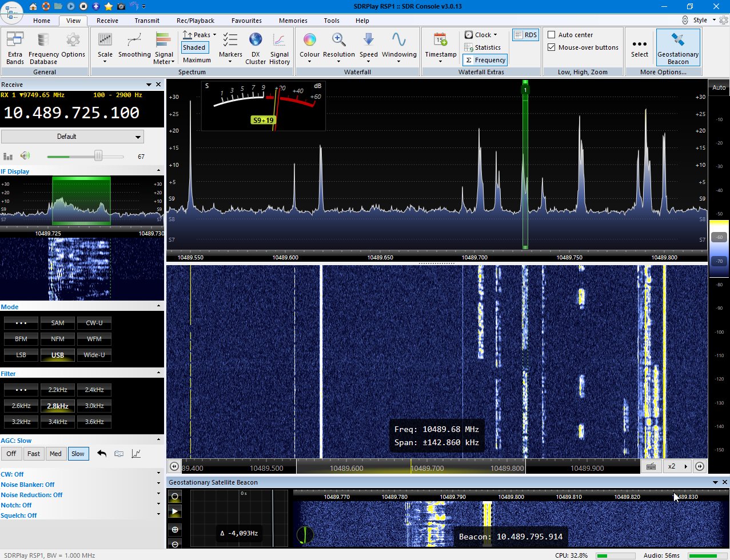Toggle the RDS button
730x560 pixels.
525,35
